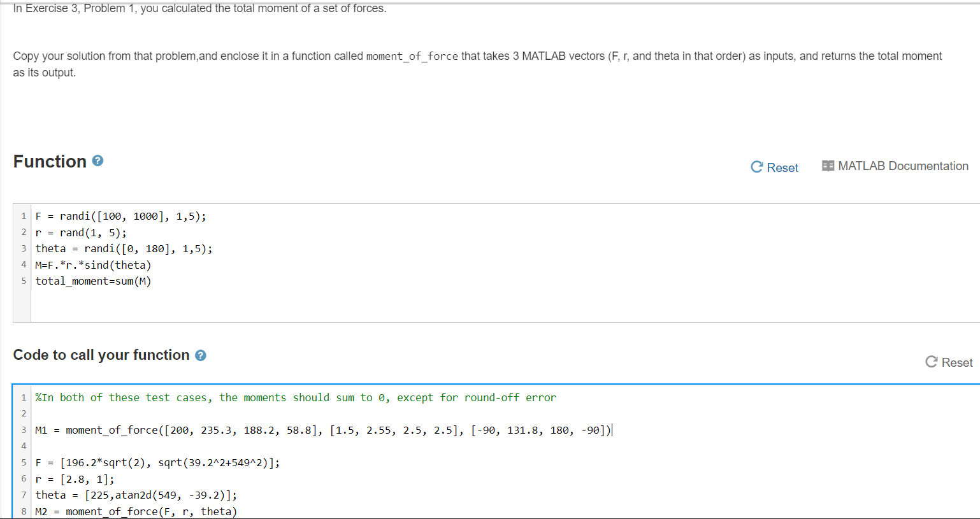Reset the Code to call your function editor
Viewport: 980px width, 519px height.
click(949, 362)
